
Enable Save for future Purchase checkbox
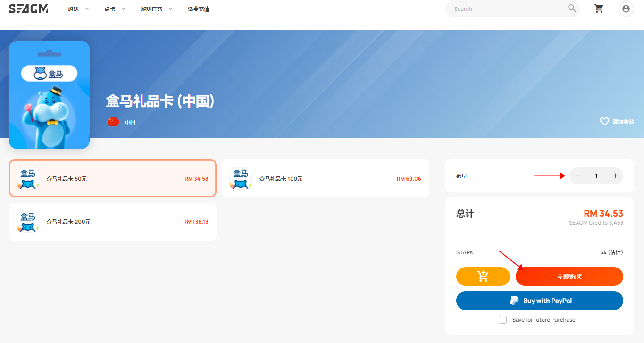coord(502,320)
